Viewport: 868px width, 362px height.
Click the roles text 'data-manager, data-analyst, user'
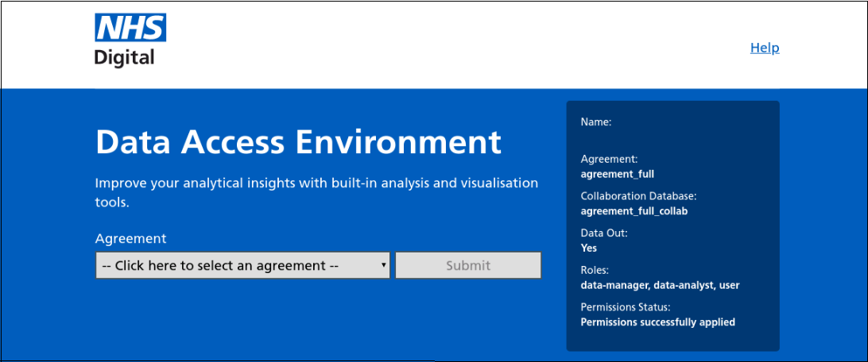(x=660, y=285)
